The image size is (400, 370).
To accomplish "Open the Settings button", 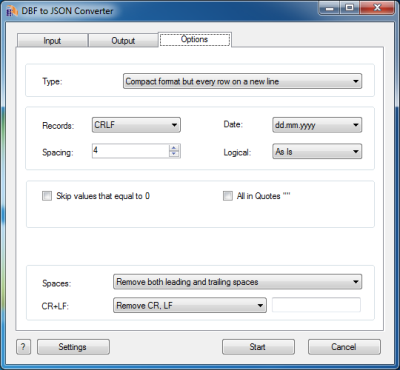I will tap(73, 347).
